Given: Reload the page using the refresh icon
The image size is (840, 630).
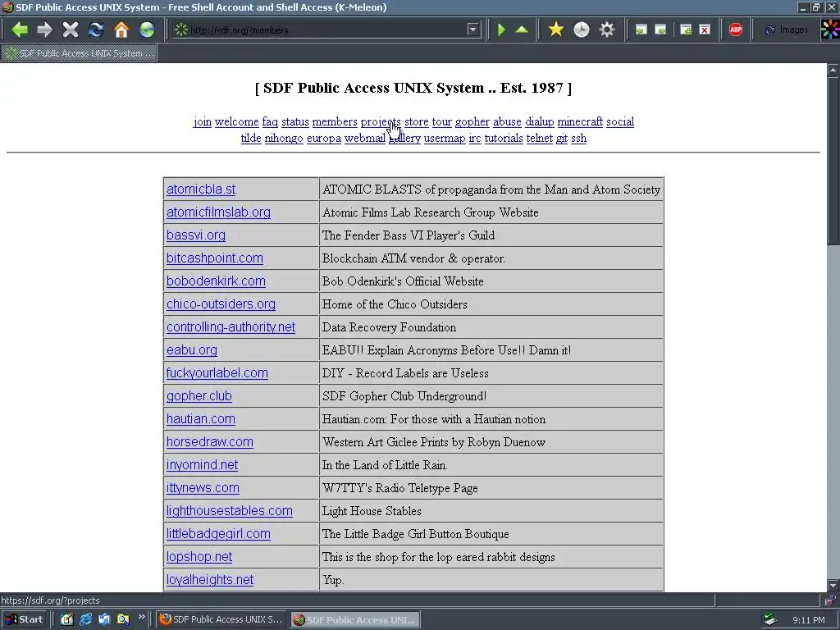Looking at the screenshot, I should [x=96, y=30].
